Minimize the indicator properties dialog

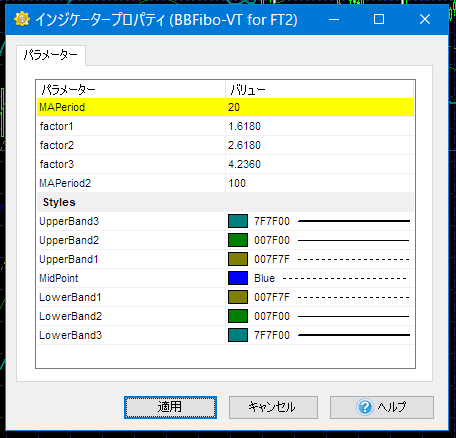[x=334, y=19]
